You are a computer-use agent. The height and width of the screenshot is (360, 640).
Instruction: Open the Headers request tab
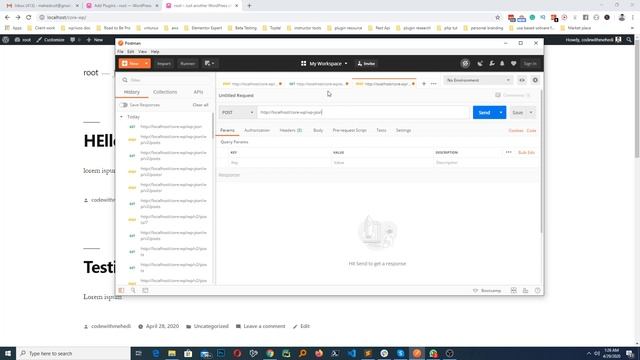tap(291, 130)
